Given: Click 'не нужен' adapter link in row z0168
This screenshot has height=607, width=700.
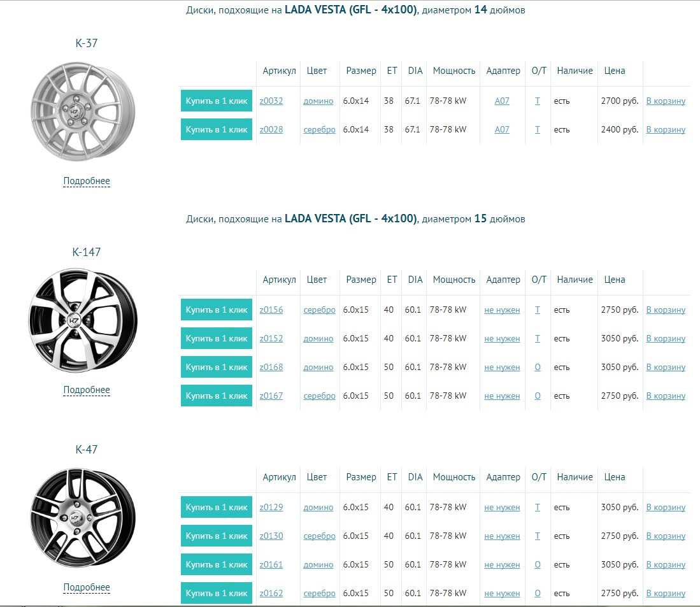Looking at the screenshot, I should coord(502,368).
